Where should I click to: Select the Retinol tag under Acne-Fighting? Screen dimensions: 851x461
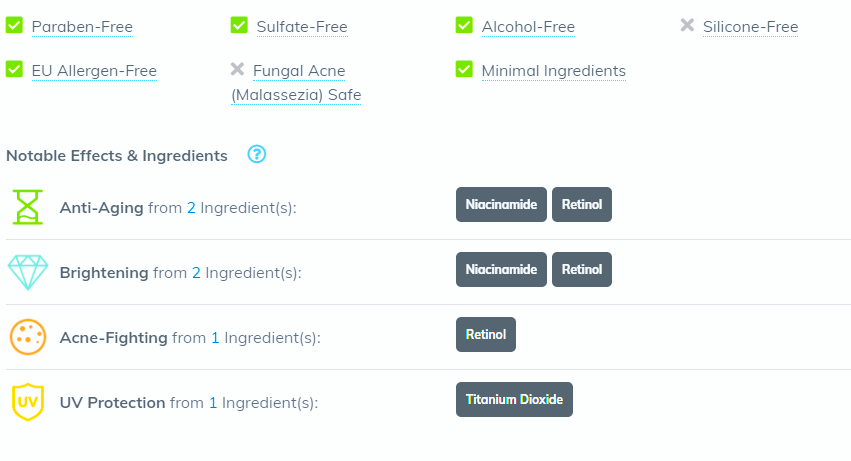[486, 334]
